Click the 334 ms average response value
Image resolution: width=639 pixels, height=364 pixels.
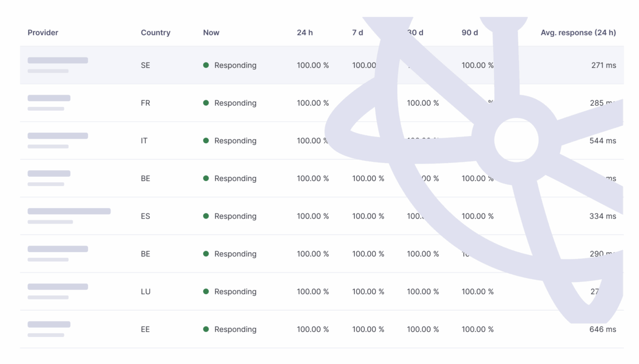tap(603, 216)
